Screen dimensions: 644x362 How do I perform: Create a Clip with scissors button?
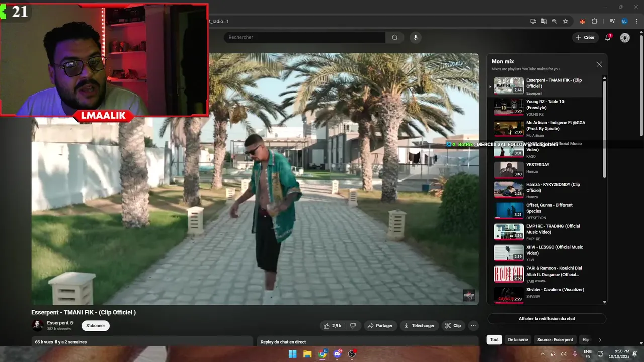452,326
